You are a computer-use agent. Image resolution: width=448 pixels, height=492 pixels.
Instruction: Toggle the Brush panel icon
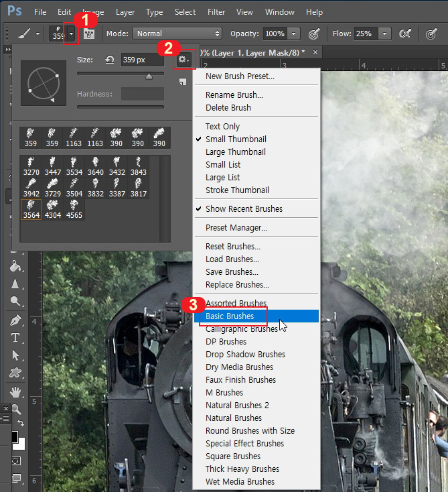pos(89,34)
